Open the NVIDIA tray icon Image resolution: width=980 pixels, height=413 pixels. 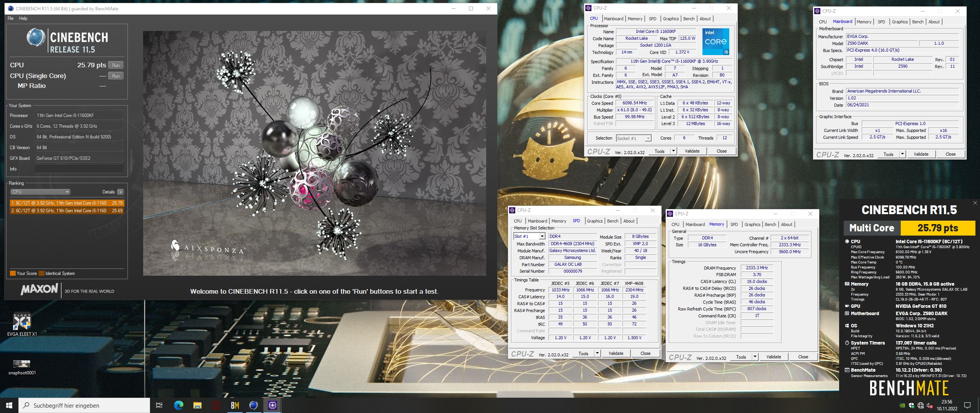coord(902,405)
